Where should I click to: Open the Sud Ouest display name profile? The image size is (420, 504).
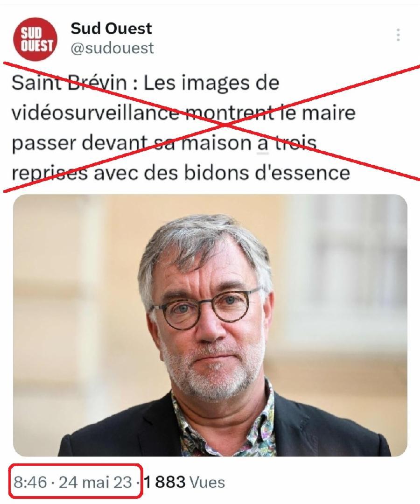point(111,28)
